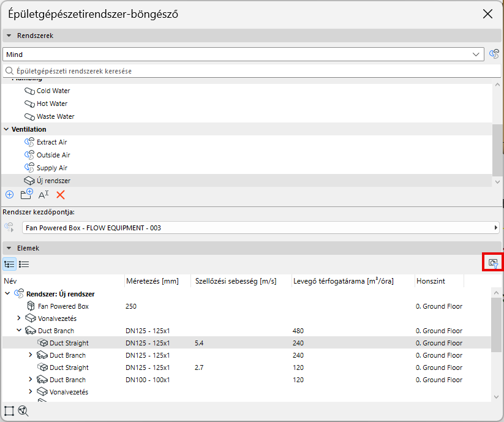Collapse the Rendszerek panel
Screen dimensions: 504x422
click(x=9, y=36)
